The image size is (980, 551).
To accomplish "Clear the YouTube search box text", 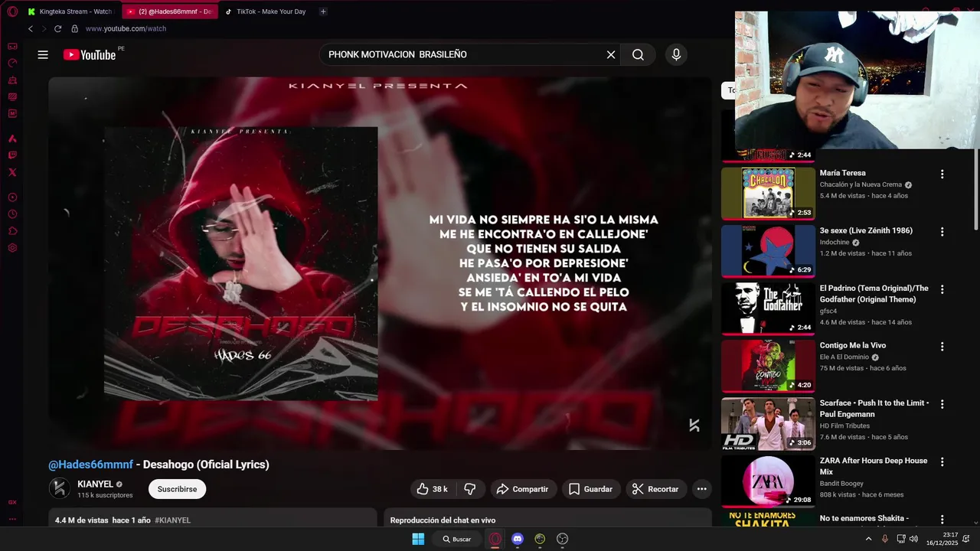I will 611,54.
